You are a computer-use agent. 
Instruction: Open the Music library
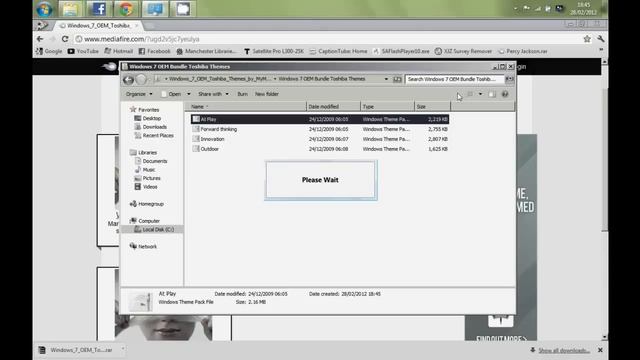pos(145,170)
